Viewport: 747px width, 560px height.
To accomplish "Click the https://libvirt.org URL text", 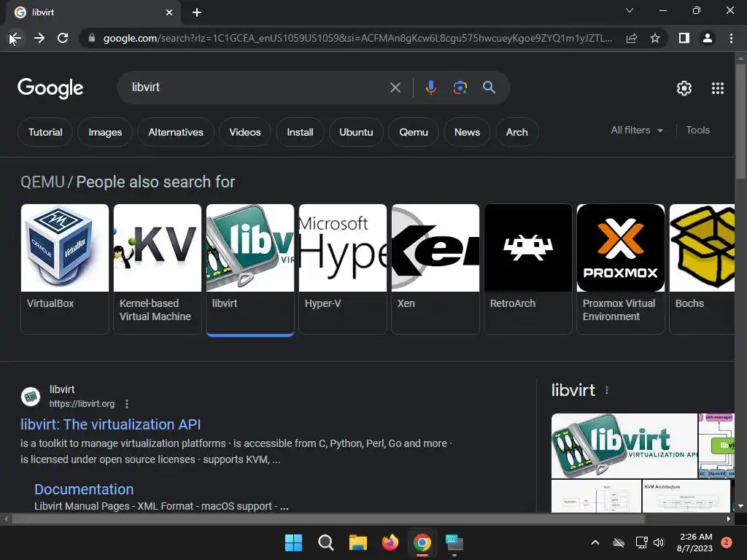I will 82,404.
